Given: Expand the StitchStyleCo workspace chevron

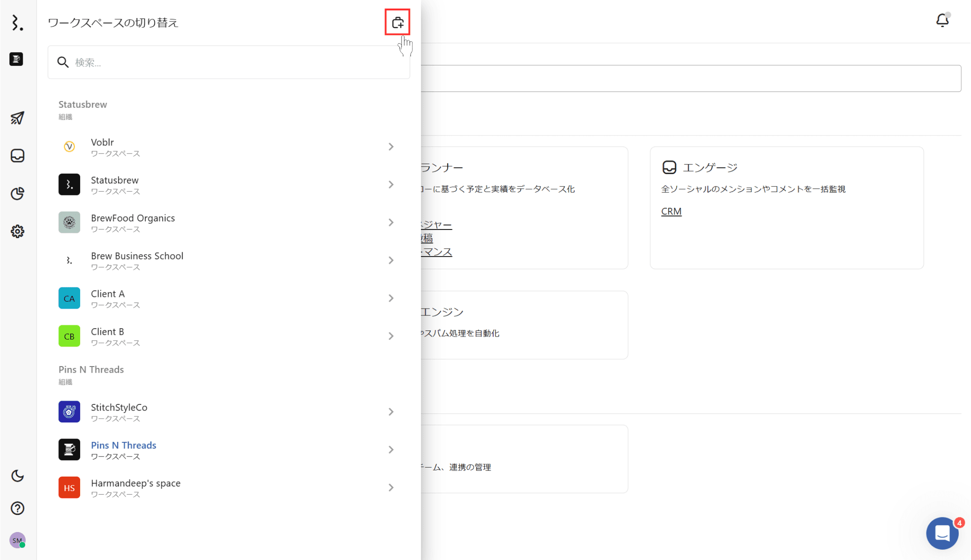Looking at the screenshot, I should [x=391, y=412].
